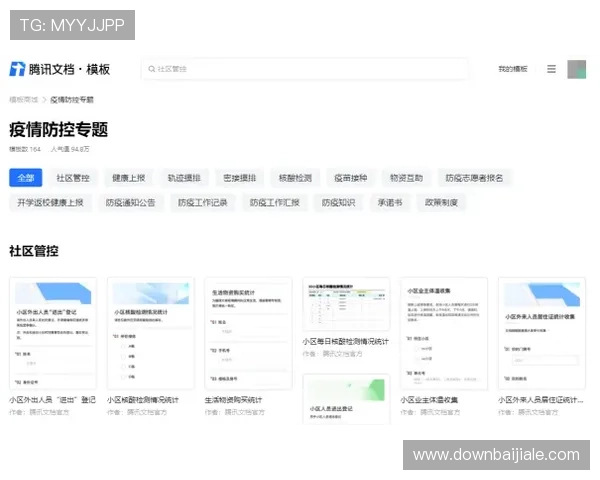Open 小区业主体温收集 template thumbnail
This screenshot has height=480, width=600.
(x=444, y=333)
